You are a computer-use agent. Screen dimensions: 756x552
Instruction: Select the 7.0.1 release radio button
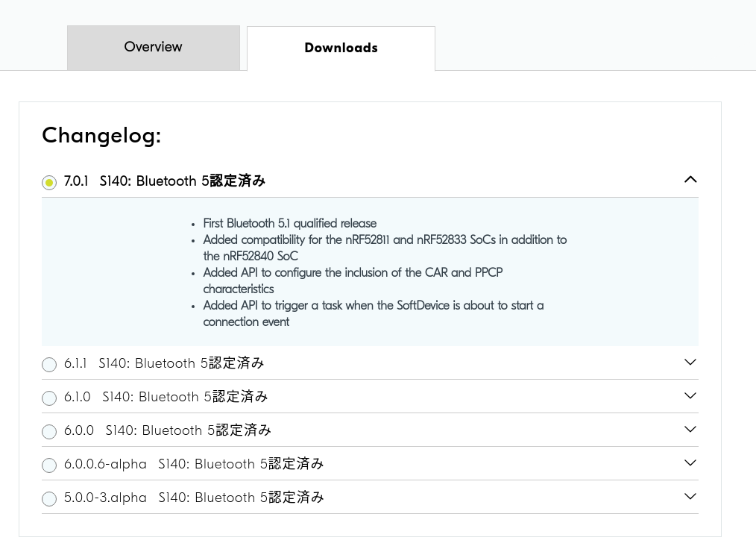point(49,182)
